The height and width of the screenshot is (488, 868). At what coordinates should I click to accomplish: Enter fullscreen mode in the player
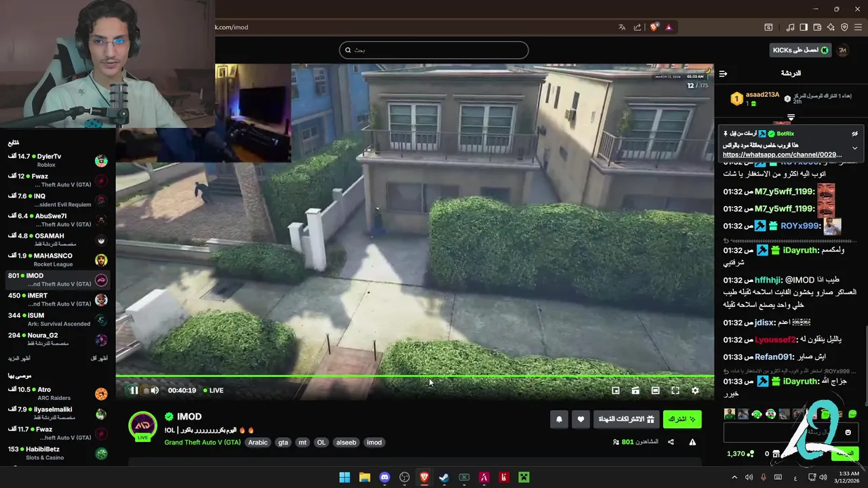click(675, 390)
